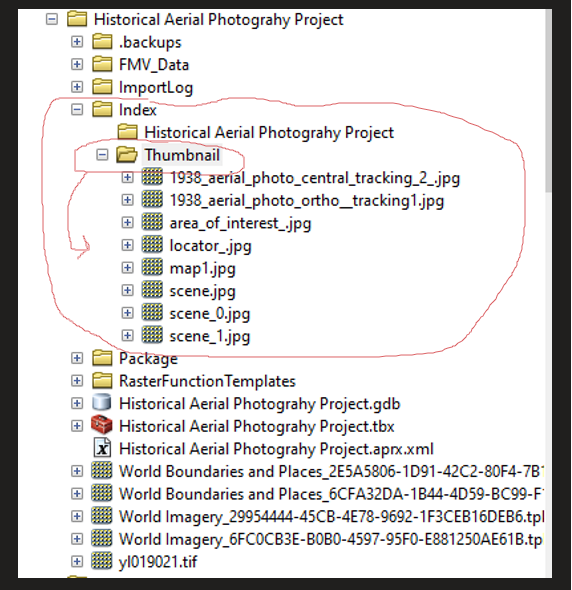572x590 pixels.
Task: Expand area_of_interest_.jpg raster
Action: pyautogui.click(x=127, y=222)
